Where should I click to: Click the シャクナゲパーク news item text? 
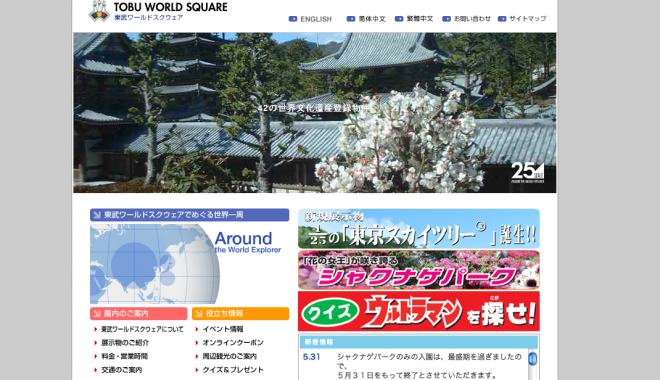click(429, 366)
